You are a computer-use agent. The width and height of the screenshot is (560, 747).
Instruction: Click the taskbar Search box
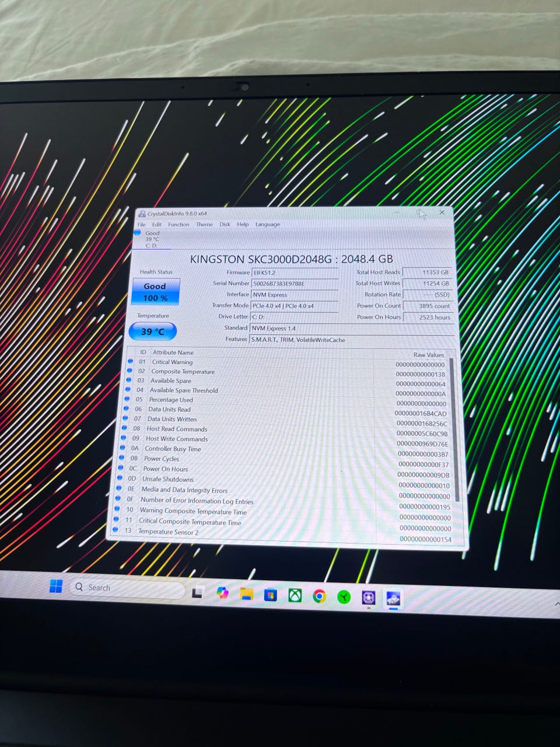point(127,588)
